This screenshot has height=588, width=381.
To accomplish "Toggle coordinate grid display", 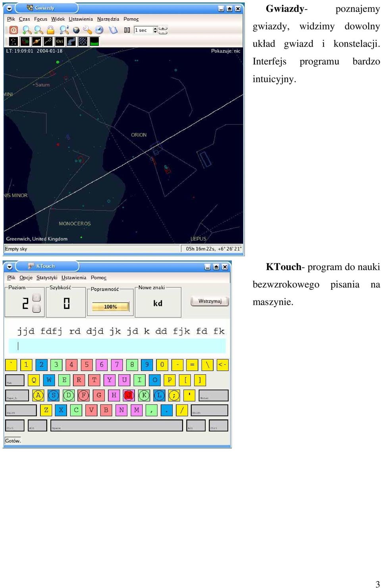I will pyautogui.click(x=83, y=41).
